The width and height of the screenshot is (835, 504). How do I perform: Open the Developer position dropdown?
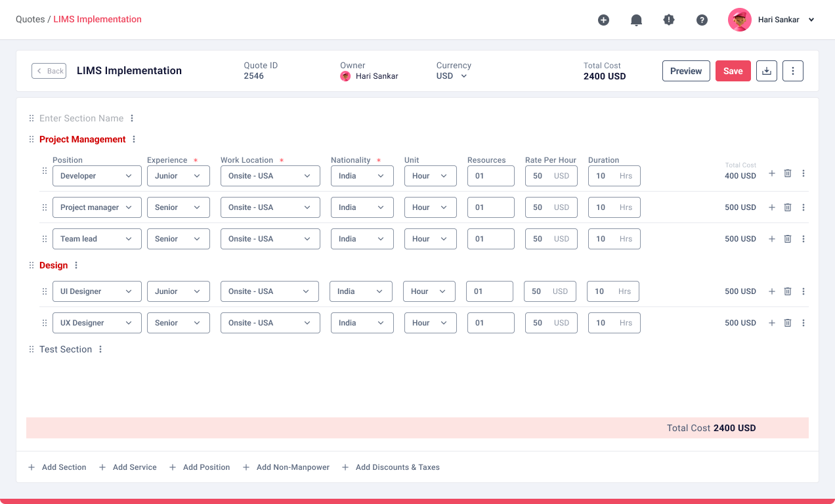[x=97, y=176]
